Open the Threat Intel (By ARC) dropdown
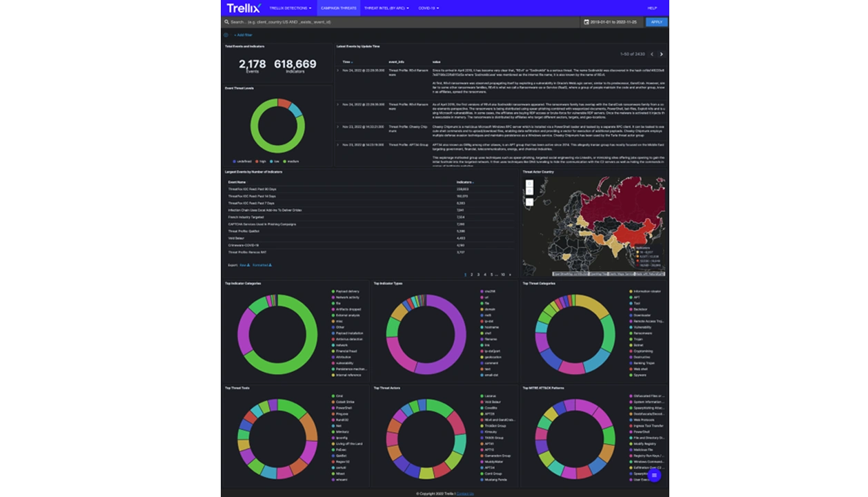The image size is (868, 497). [386, 8]
